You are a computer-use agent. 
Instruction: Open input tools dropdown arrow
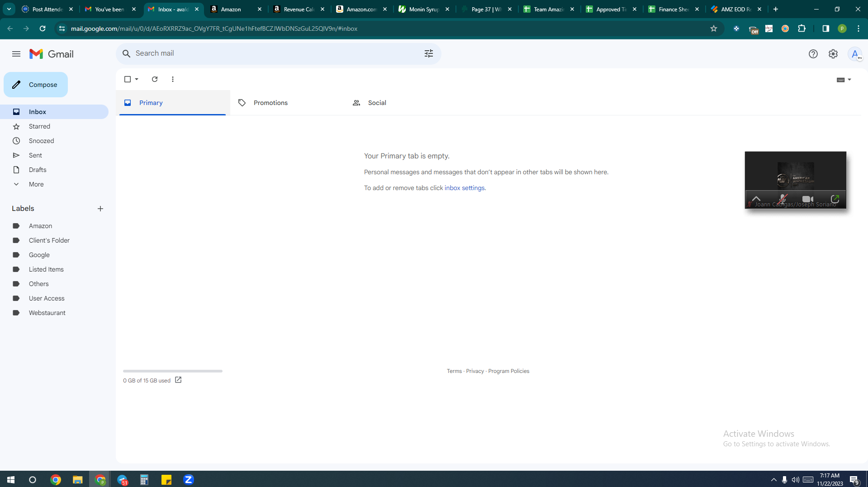point(849,80)
